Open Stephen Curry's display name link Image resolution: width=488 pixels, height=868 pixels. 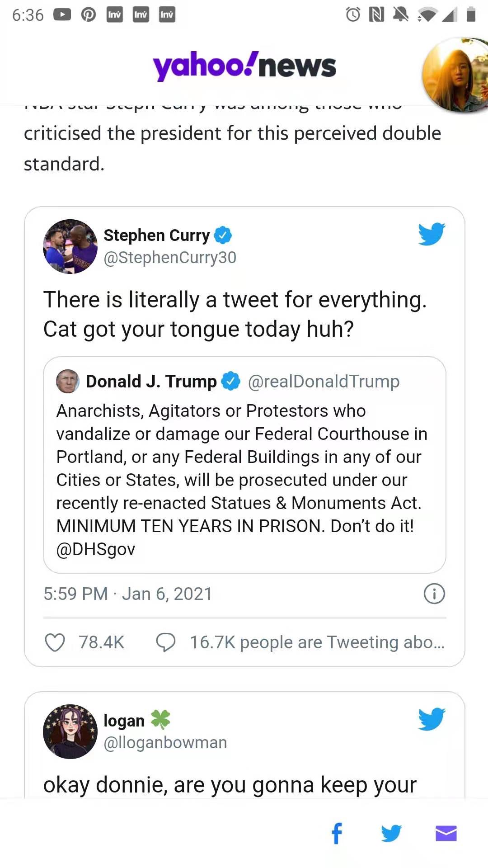coord(156,235)
